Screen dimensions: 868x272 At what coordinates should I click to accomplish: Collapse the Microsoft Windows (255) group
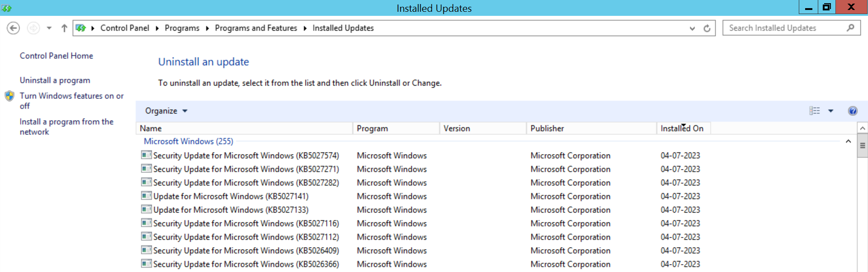848,142
